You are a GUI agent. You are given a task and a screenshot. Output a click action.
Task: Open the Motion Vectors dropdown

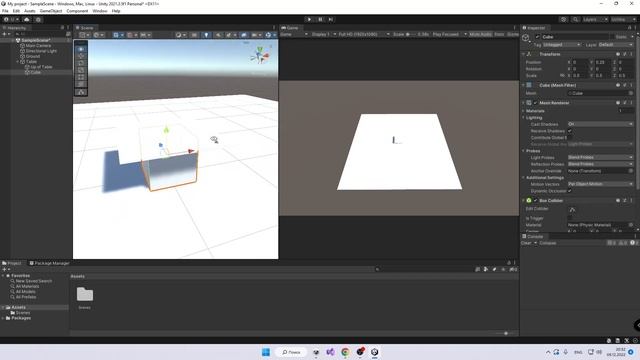point(600,184)
